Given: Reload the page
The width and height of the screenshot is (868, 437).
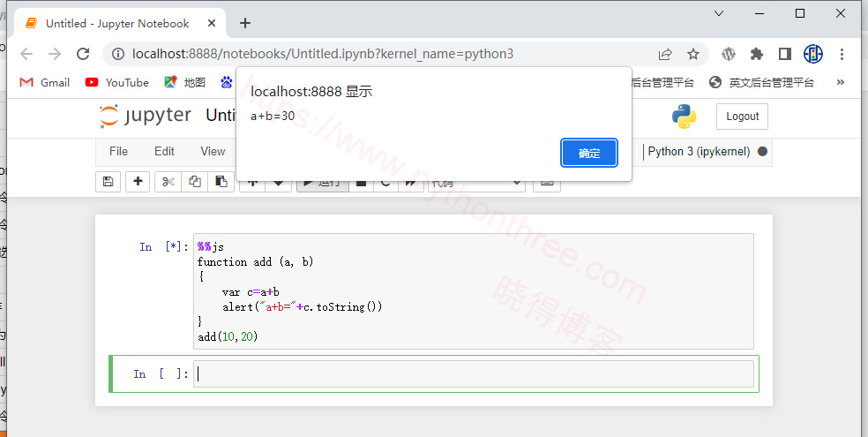Looking at the screenshot, I should (83, 54).
